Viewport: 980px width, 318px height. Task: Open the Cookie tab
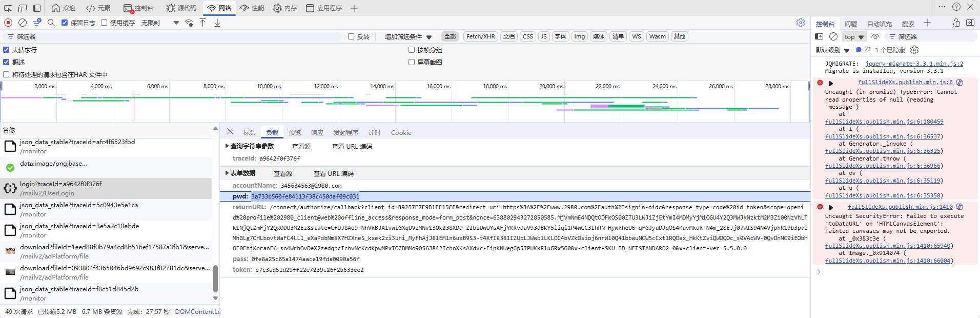[401, 132]
